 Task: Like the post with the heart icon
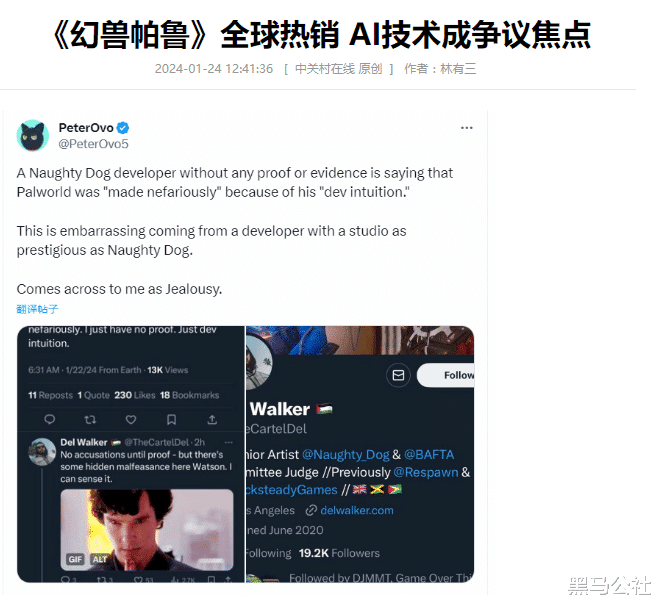pyautogui.click(x=131, y=419)
